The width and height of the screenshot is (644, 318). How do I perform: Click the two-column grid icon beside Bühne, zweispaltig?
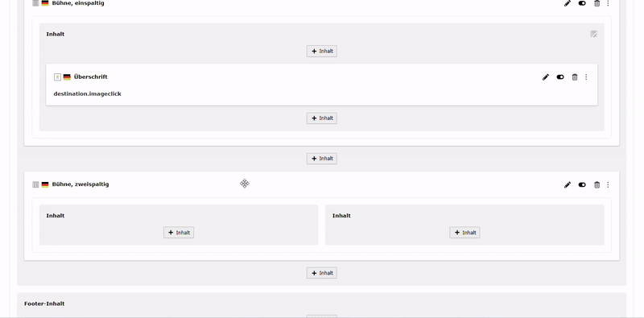35,184
